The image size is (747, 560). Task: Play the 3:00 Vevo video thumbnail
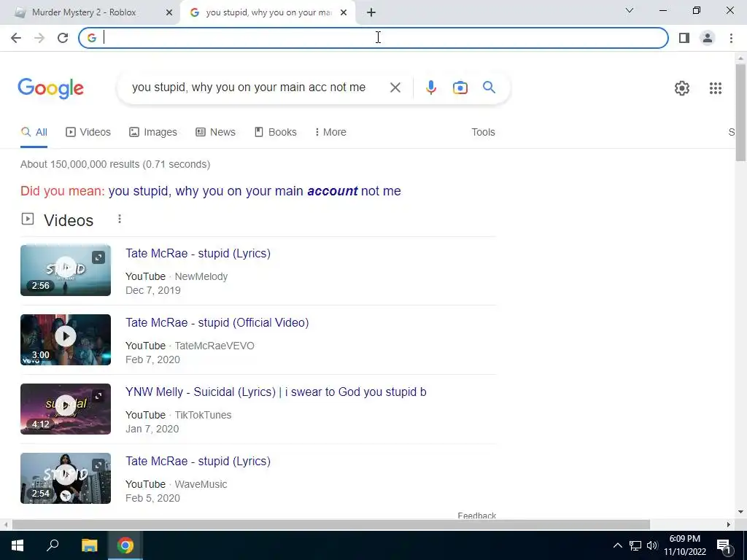click(x=65, y=340)
